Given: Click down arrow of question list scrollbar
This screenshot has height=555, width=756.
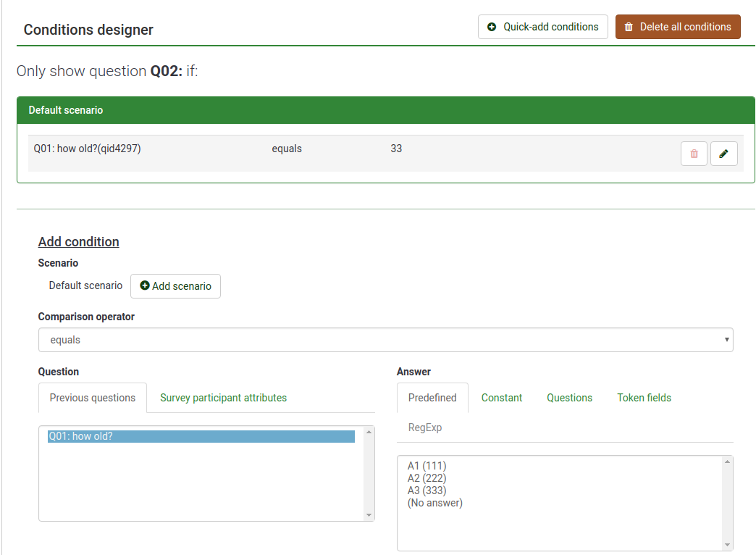Looking at the screenshot, I should coord(369,515).
